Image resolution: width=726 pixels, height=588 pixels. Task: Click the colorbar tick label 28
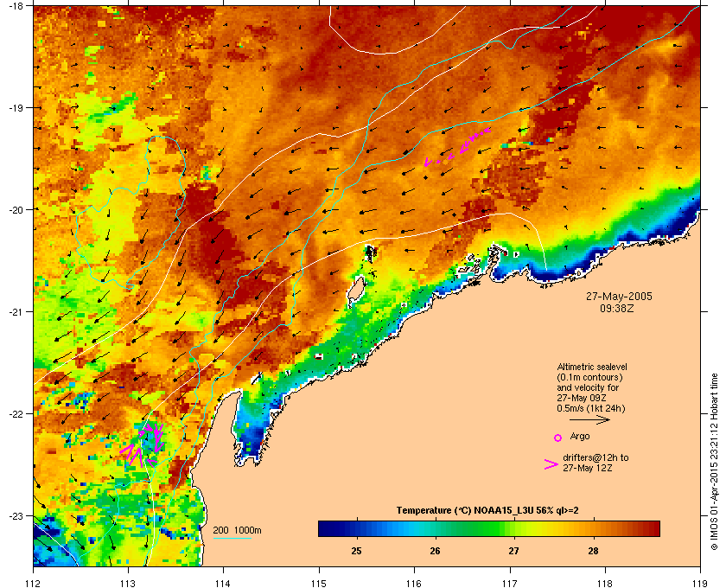(x=593, y=551)
